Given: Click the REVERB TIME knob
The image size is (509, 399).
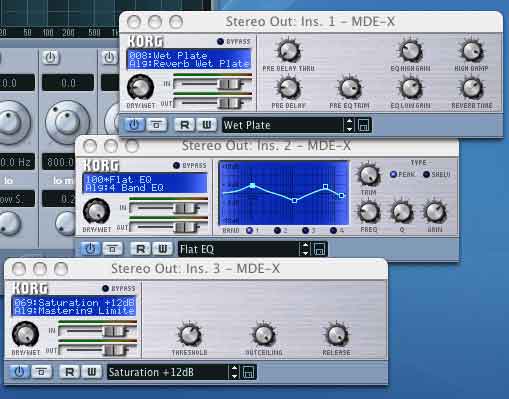Looking at the screenshot, I should (472, 88).
